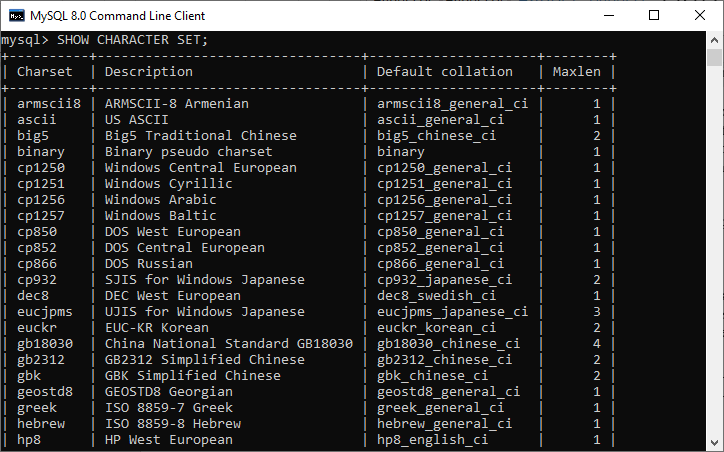Click the "Description" column header
The height and width of the screenshot is (452, 724).
click(x=149, y=72)
